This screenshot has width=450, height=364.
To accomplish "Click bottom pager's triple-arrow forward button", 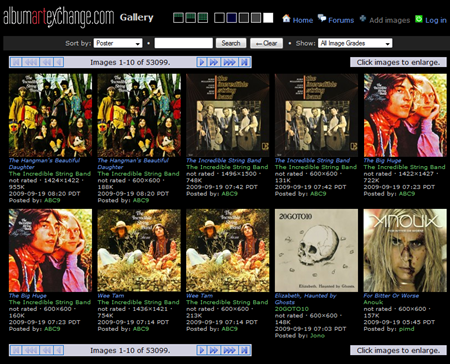I will coord(229,350).
